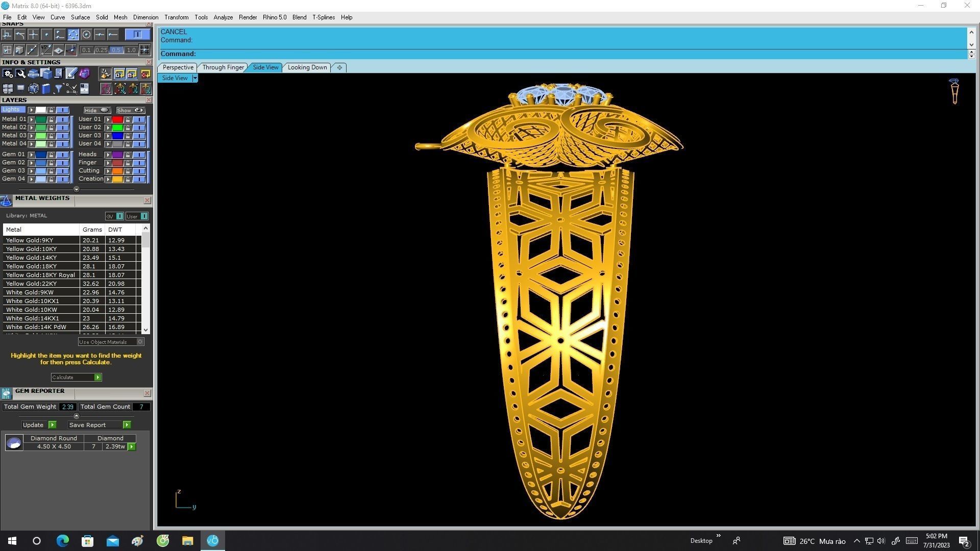Toggle the grid snap icon beside 1.0
The height and width of the screenshot is (551, 980).
pos(145,50)
